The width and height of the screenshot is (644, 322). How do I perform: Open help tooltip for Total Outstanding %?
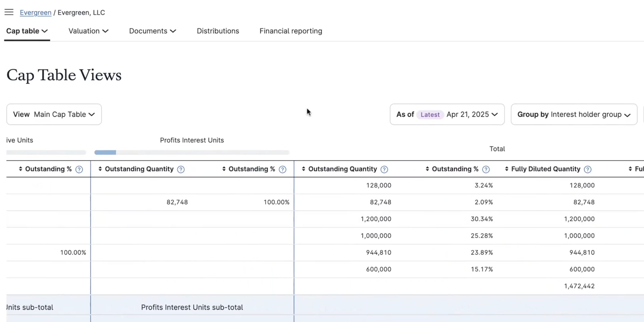point(486,170)
